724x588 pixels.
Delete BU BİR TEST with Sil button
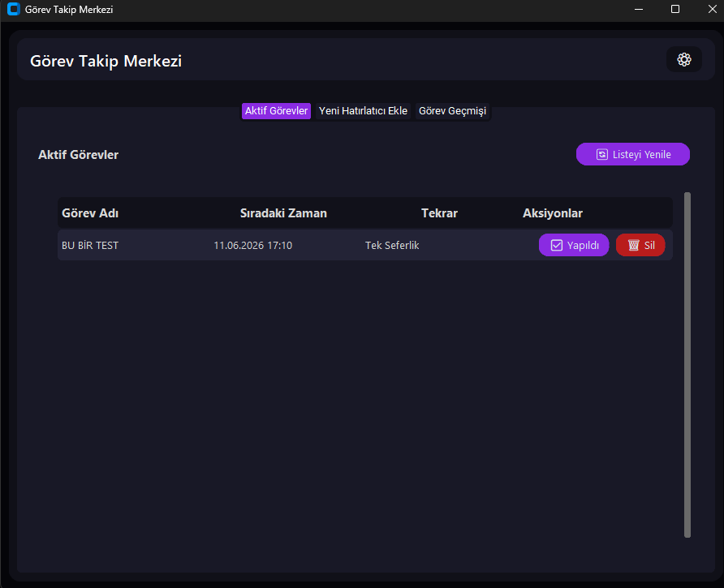tap(640, 245)
